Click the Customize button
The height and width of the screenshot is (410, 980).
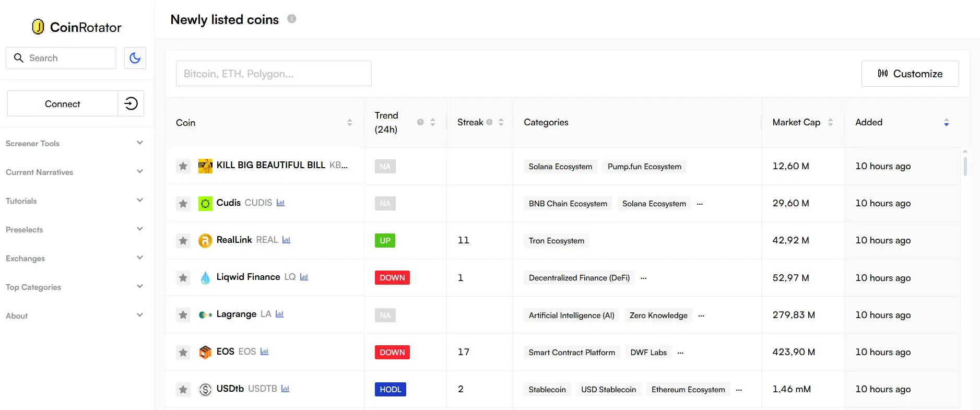pyautogui.click(x=910, y=74)
